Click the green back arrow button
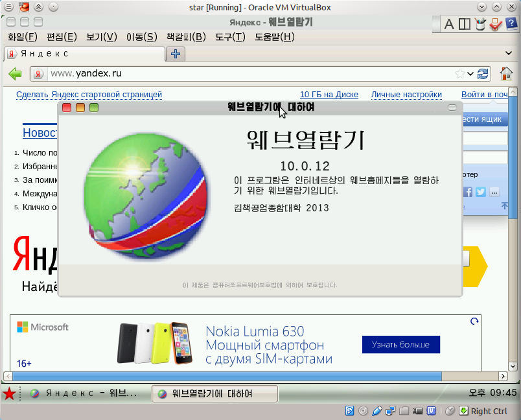Image resolution: width=521 pixels, height=420 pixels. point(15,74)
